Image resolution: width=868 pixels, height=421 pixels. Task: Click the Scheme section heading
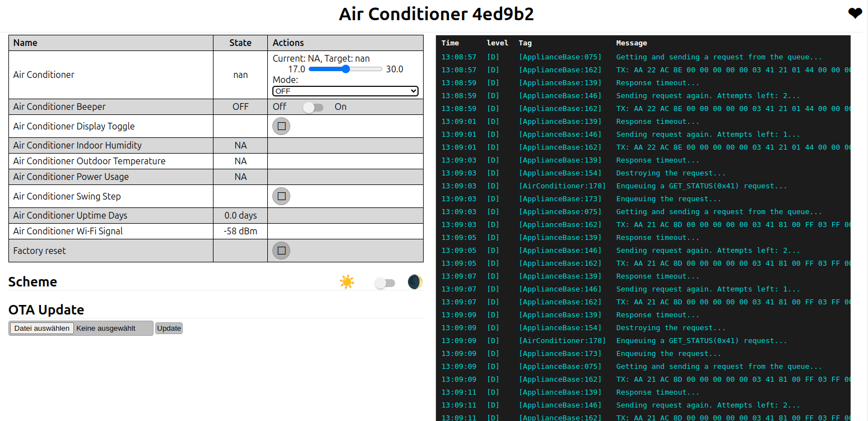click(x=33, y=282)
